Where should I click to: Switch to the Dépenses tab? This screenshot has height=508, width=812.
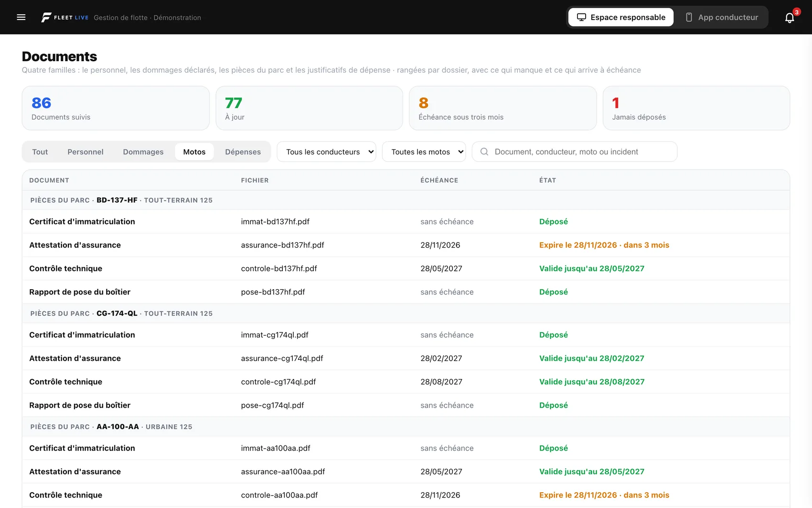(x=243, y=151)
